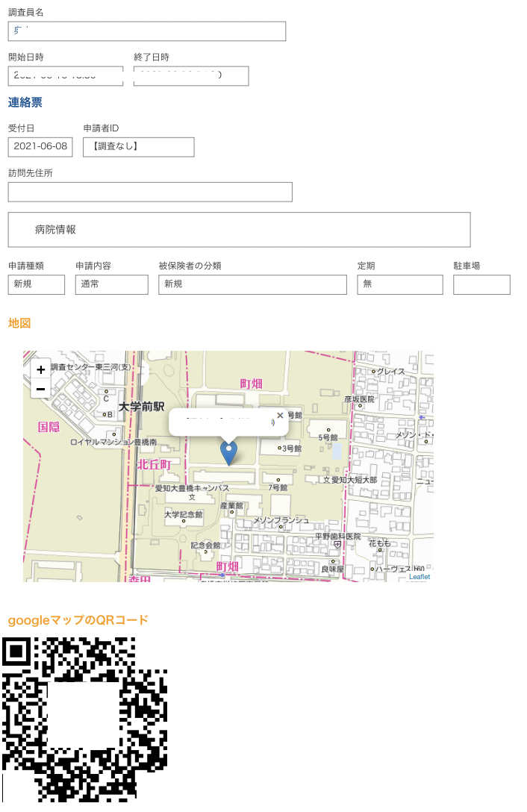Click the 地図 section heading
This screenshot has width=527, height=812.
(x=19, y=323)
